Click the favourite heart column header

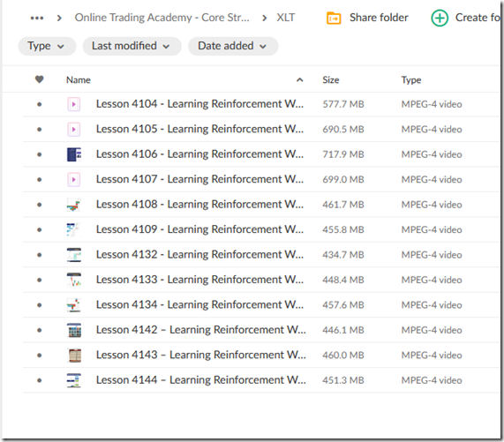pos(39,79)
